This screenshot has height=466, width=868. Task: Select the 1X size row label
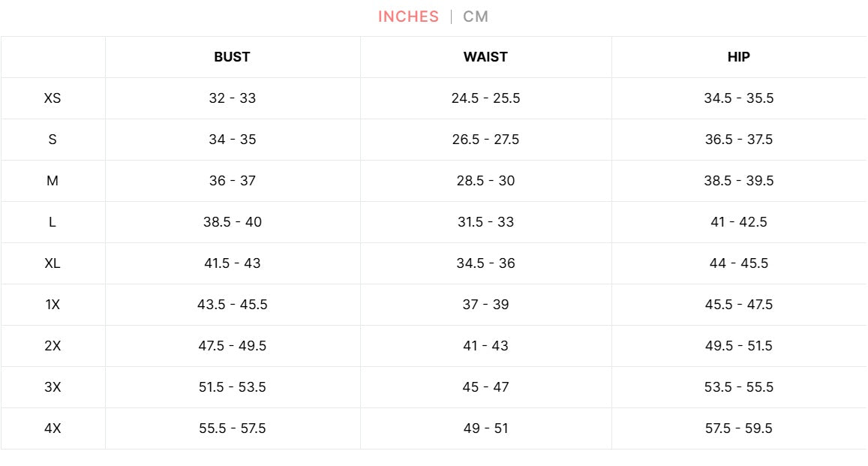click(x=53, y=305)
